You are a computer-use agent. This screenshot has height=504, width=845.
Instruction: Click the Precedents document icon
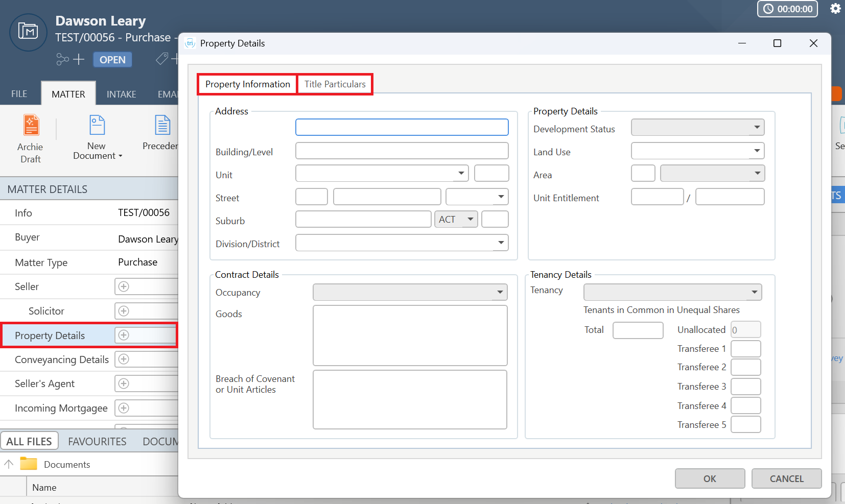[x=162, y=125]
